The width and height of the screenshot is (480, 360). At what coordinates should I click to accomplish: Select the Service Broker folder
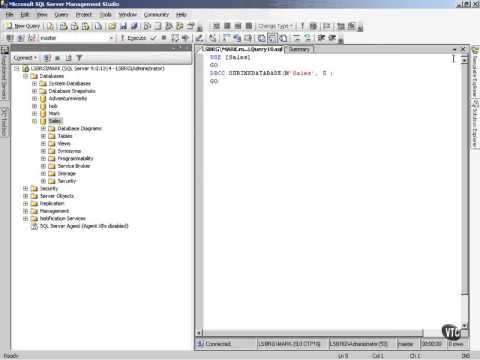tap(74, 166)
